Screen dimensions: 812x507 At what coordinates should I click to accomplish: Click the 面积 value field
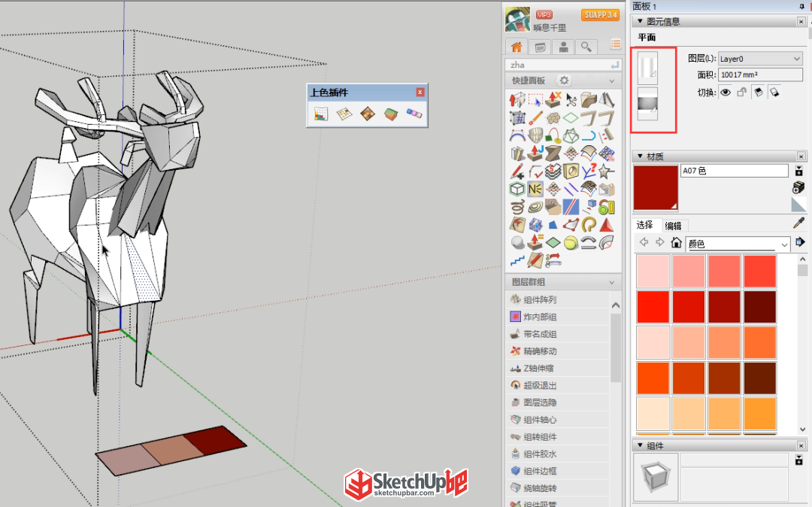pos(761,75)
